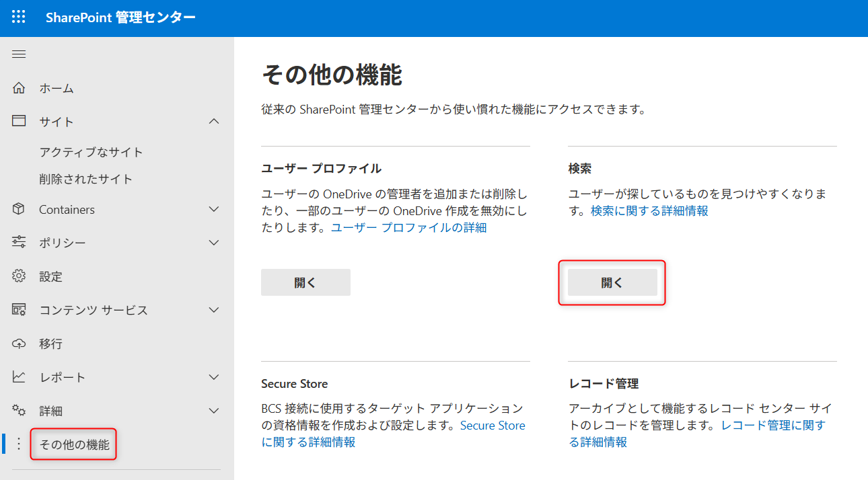
Task: Select アクティブなサイト in the sidebar
Action: (91, 152)
